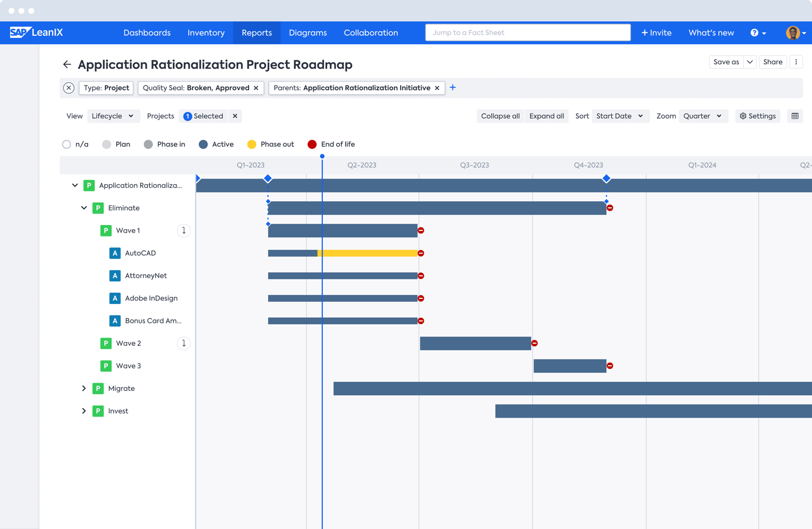
Task: Select the Phase out lifecycle radio button
Action: point(252,145)
